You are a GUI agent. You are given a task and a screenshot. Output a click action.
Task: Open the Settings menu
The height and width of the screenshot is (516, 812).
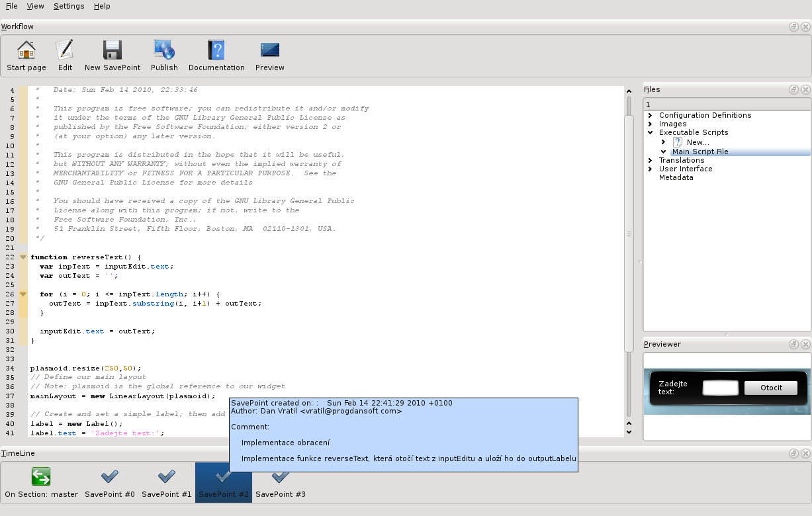(x=69, y=6)
